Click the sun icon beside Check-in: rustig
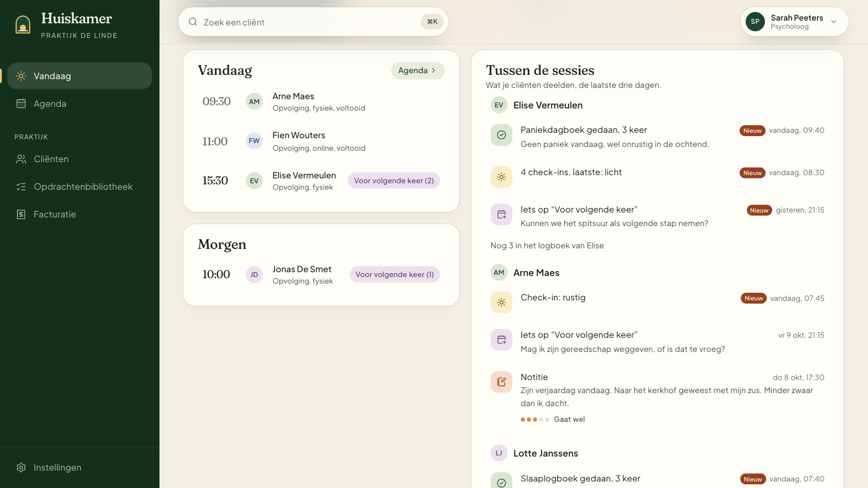Screen dimensions: 868x488 tap(501, 303)
